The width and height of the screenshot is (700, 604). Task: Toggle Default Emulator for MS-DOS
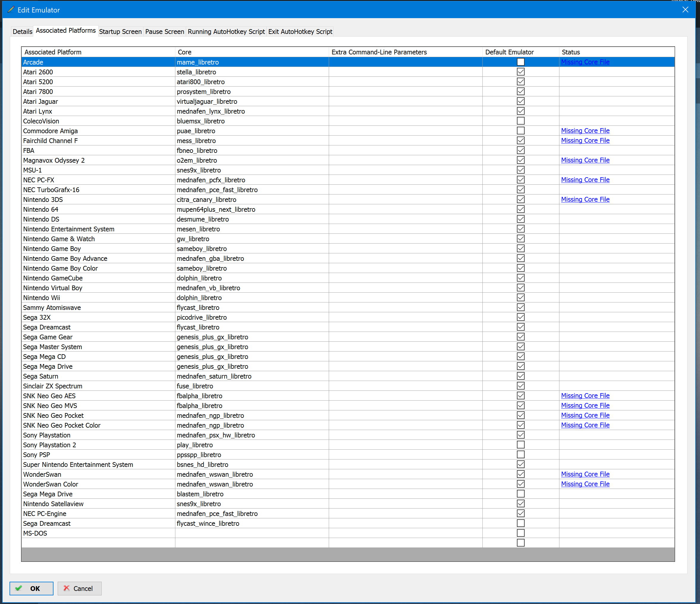point(520,533)
